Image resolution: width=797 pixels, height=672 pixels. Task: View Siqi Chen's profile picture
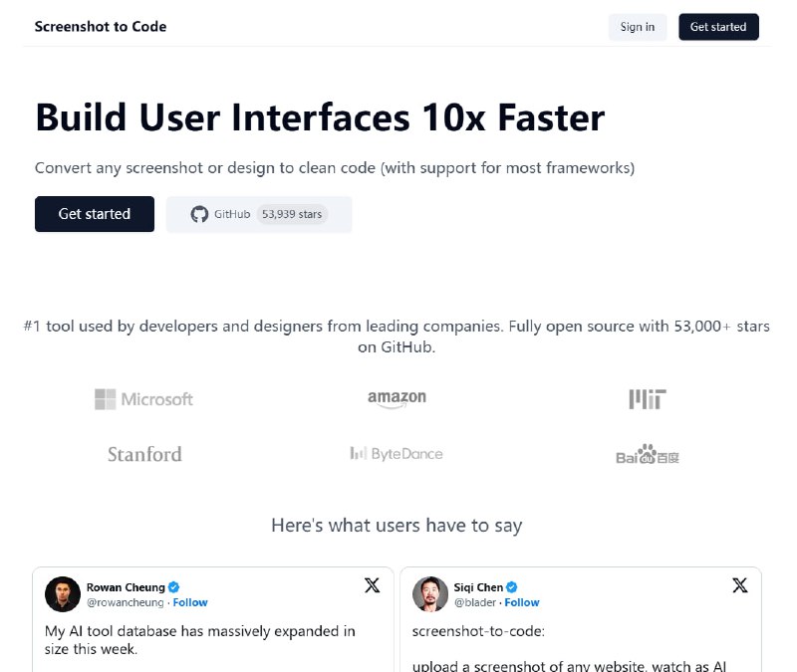click(x=430, y=594)
